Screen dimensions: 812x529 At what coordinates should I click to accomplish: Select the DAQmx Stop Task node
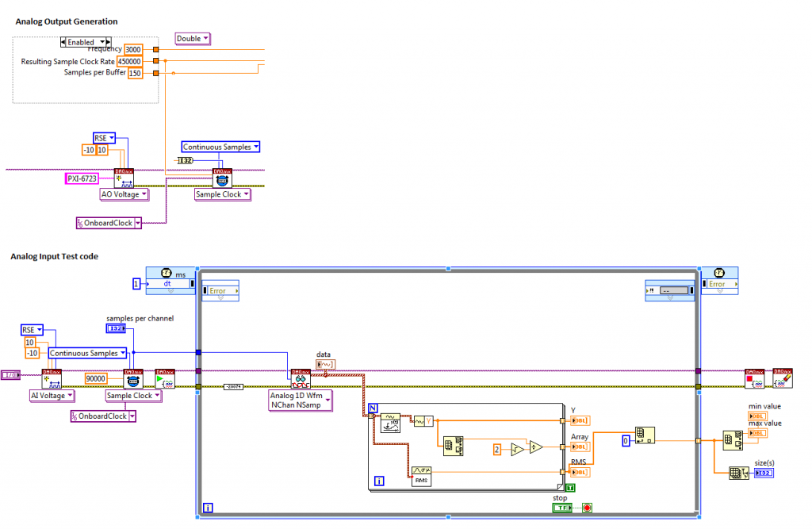pos(754,378)
